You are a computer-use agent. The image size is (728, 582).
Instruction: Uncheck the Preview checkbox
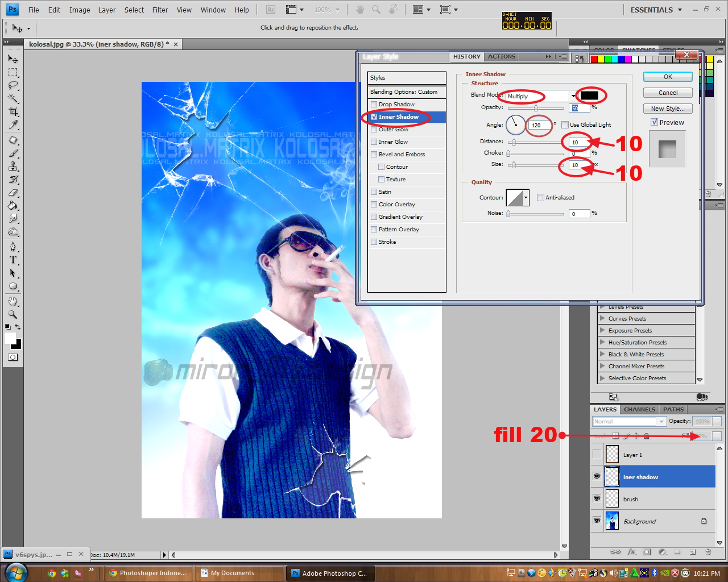coord(654,122)
